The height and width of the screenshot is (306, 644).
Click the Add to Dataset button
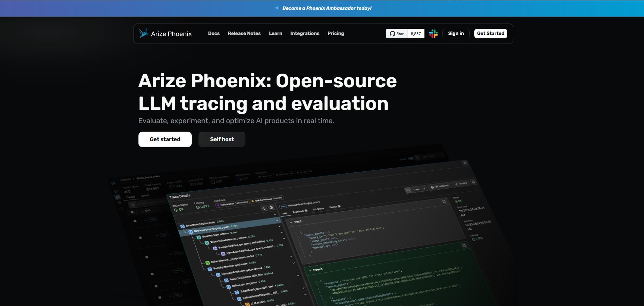point(440,187)
